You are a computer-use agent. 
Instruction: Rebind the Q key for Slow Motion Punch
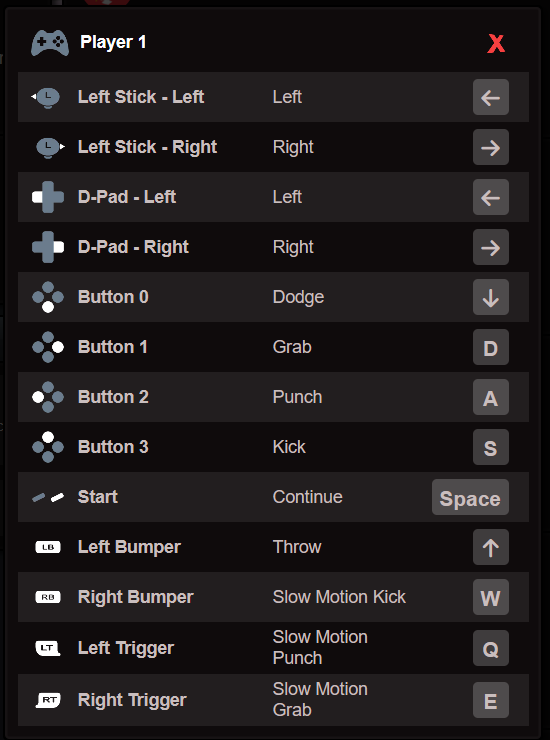[491, 648]
